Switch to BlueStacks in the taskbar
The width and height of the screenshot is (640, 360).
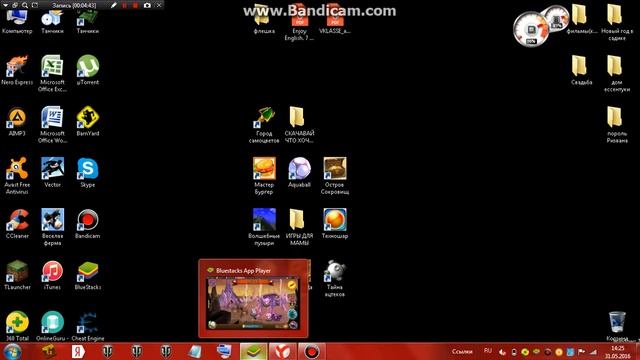tap(253, 351)
